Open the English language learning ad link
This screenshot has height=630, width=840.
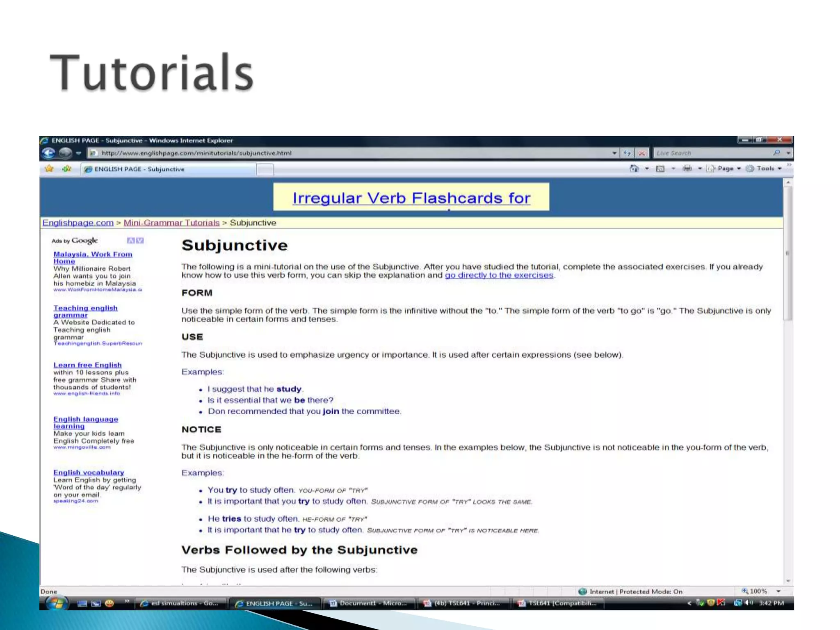86,422
